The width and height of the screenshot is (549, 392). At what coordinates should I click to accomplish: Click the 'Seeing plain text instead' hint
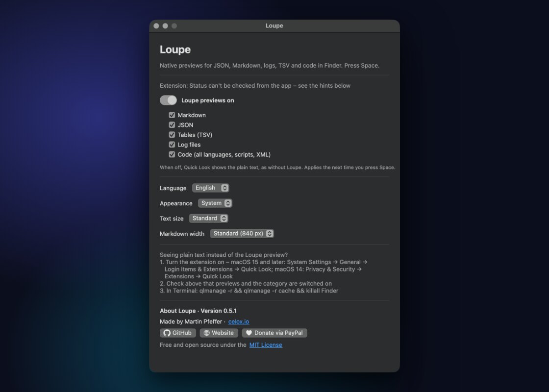coord(224,255)
